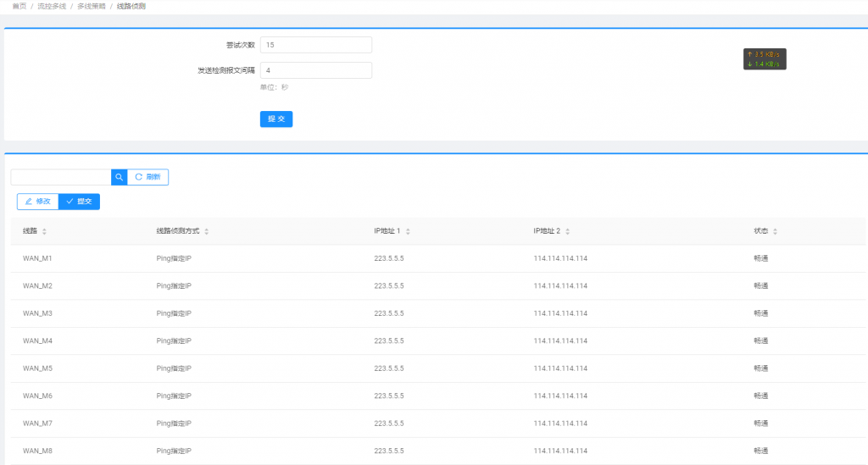Viewport: 868px width, 465px height.
Task: Select the WAN_M3 row name
Action: [x=37, y=313]
